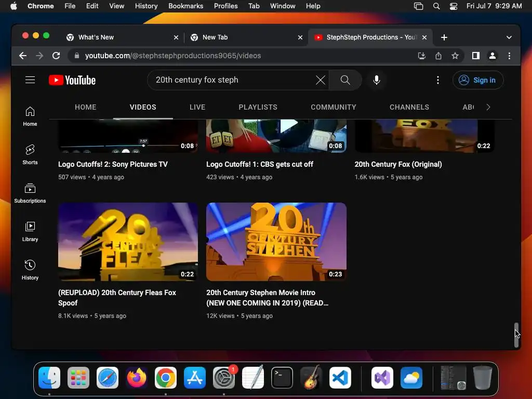Viewport: 532px width, 399px height.
Task: Click the address bar URL
Action: (x=173, y=56)
